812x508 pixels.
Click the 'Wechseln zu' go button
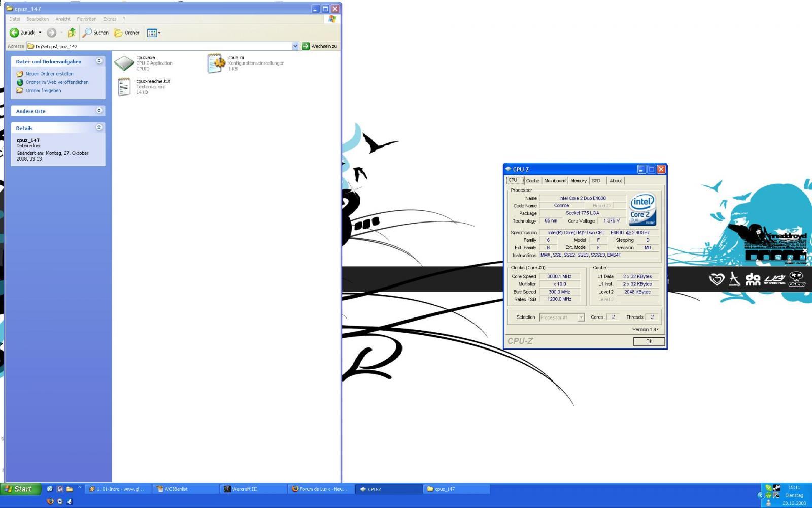coord(320,46)
